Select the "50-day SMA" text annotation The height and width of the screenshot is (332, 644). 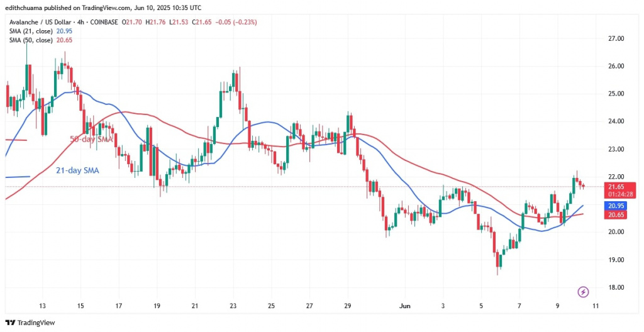[x=91, y=139]
